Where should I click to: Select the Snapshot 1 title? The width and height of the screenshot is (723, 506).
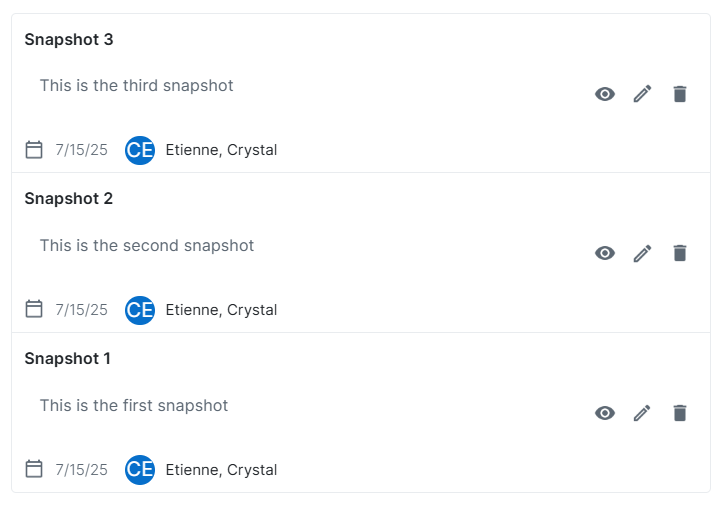coord(68,359)
